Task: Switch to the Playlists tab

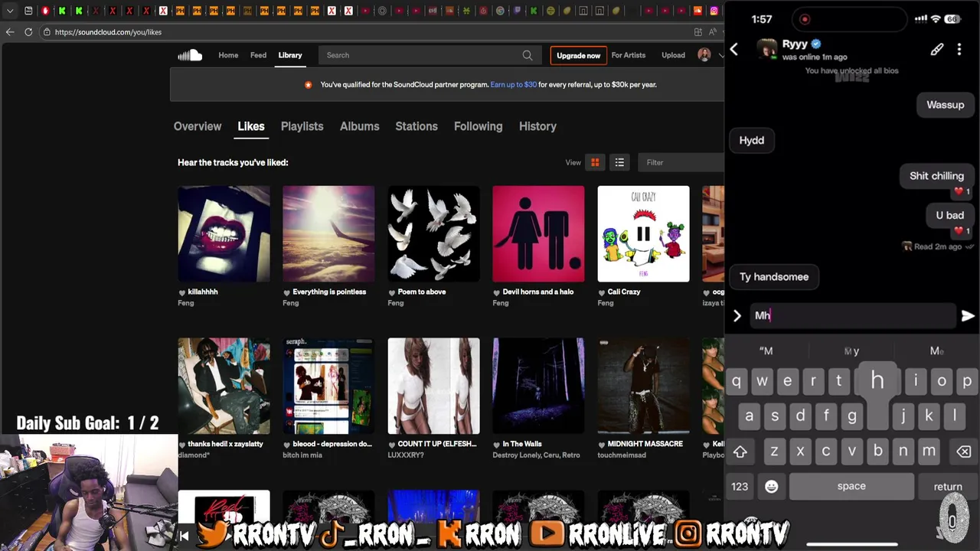Action: (302, 126)
